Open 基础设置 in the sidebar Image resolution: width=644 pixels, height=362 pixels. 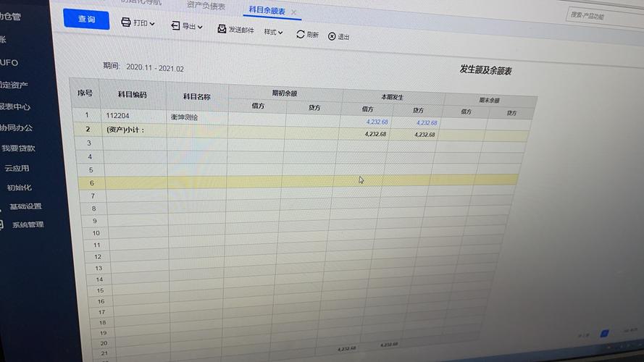tap(25, 206)
